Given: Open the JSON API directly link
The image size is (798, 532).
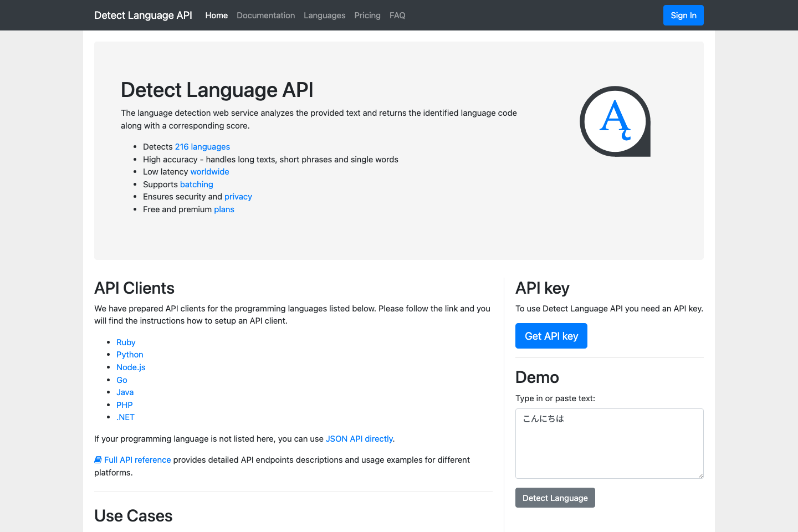Looking at the screenshot, I should (359, 438).
